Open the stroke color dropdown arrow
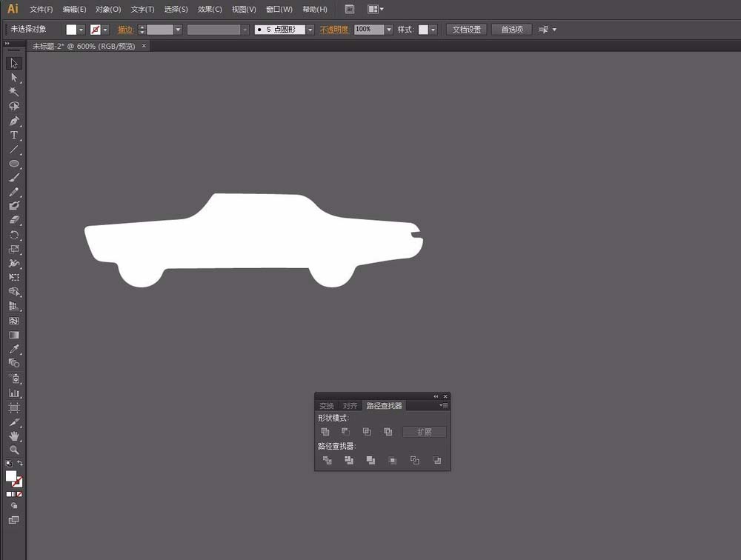 click(105, 30)
